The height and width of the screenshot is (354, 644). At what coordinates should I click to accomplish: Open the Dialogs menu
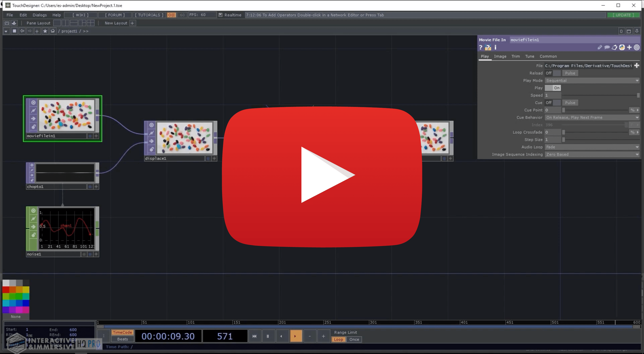(40, 15)
